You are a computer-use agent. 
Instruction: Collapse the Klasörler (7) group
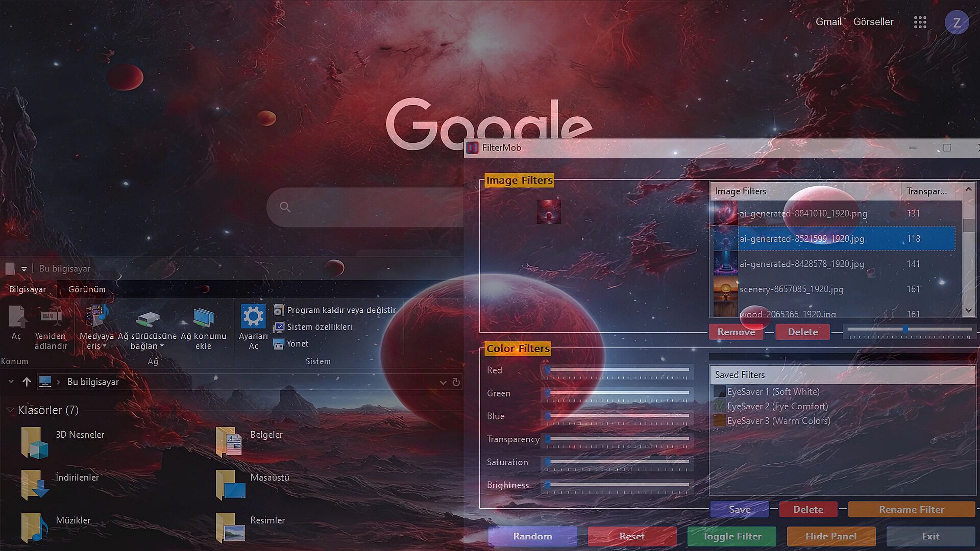(10, 410)
